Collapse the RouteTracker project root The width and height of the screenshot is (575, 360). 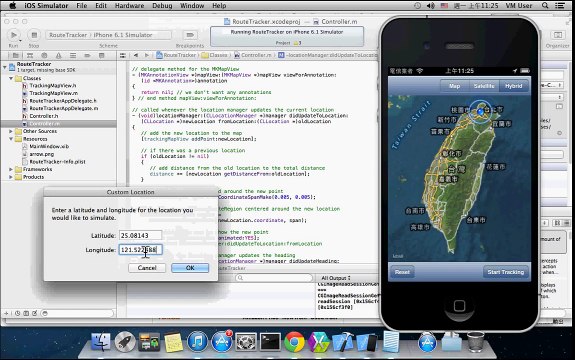[x=4, y=67]
